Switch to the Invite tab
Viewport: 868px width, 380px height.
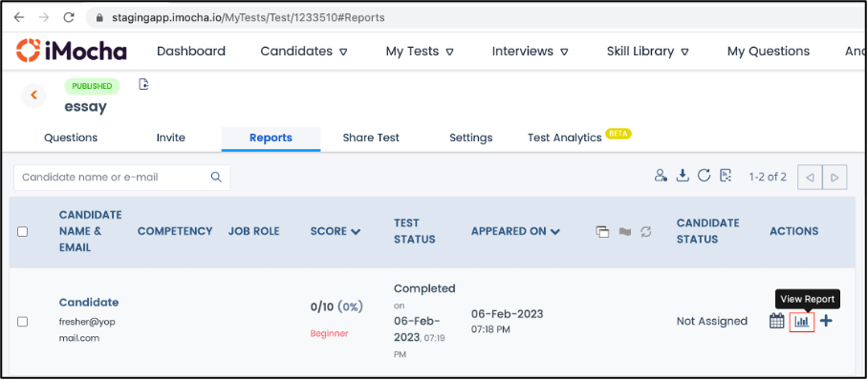point(171,137)
